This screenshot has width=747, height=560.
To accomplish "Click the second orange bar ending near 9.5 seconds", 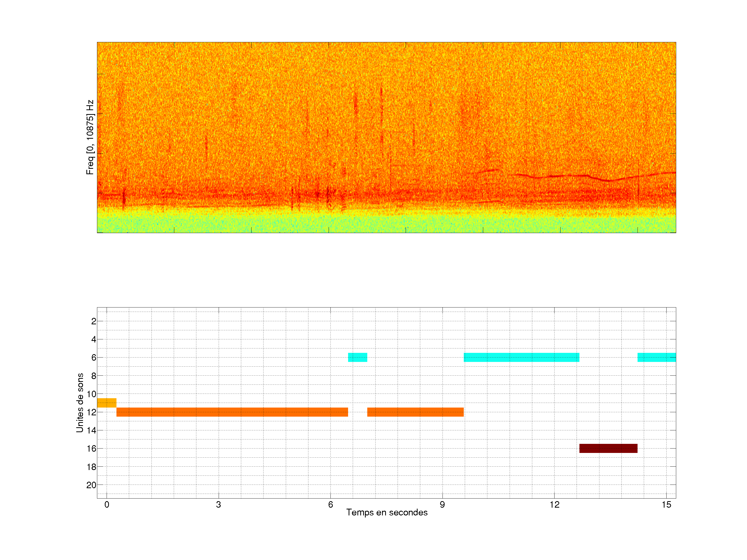I will (415, 412).
